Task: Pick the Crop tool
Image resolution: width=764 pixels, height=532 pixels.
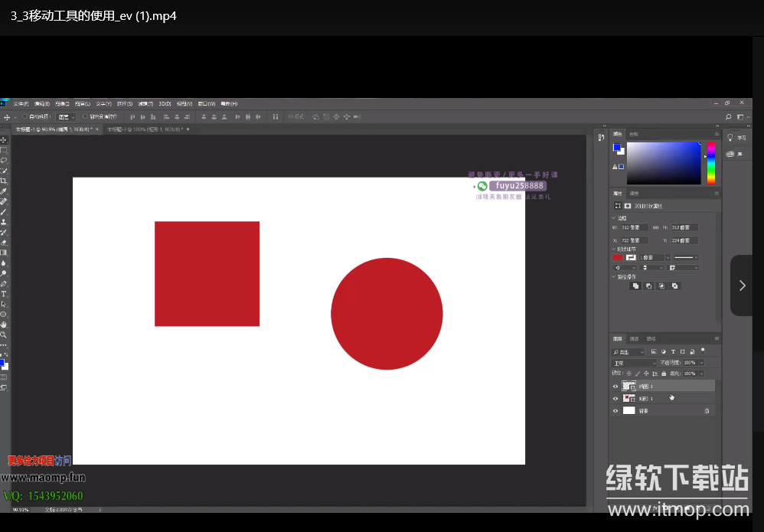Action: point(4,181)
